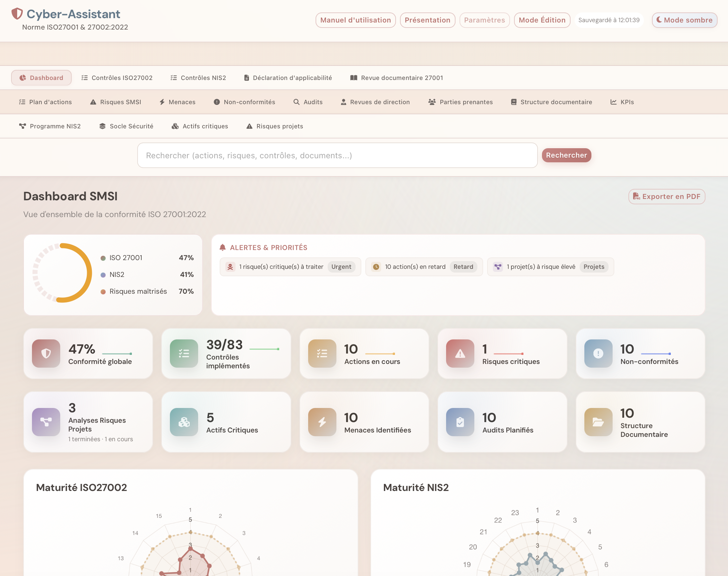Click the cube icon on the Actifs Critiques card
The height and width of the screenshot is (576, 728).
coord(184,422)
